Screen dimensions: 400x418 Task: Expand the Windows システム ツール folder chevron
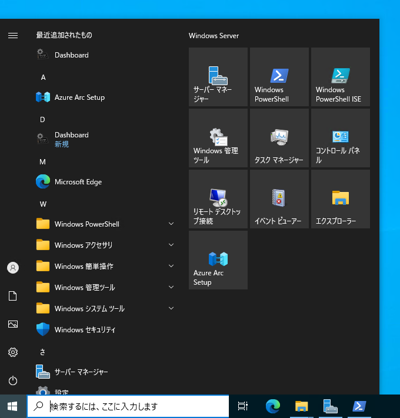[x=171, y=308]
